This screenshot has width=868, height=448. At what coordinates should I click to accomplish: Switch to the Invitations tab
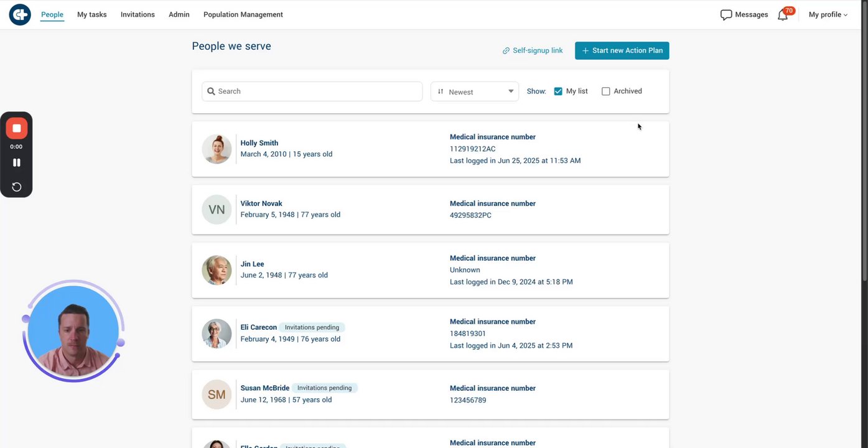138,15
